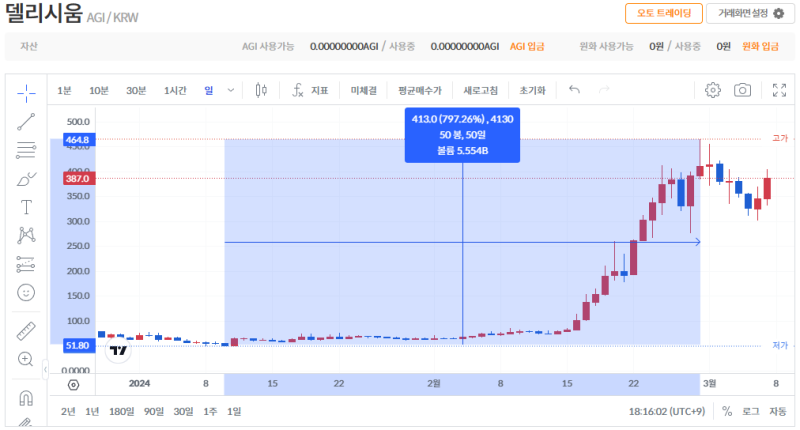This screenshot has height=430, width=800.
Task: Toggle the magnet snap mode
Action: coord(26,398)
